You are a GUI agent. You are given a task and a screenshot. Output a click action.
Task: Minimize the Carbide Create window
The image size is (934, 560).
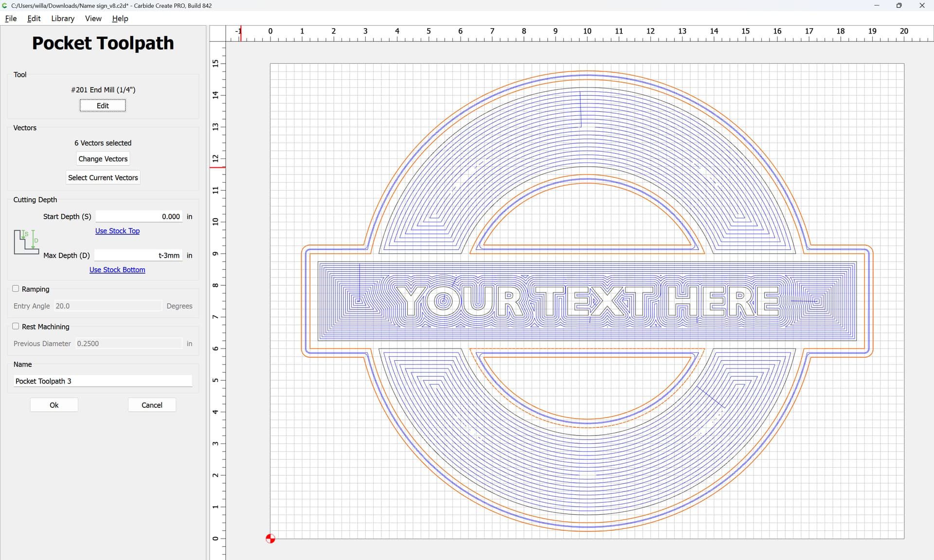tap(877, 6)
